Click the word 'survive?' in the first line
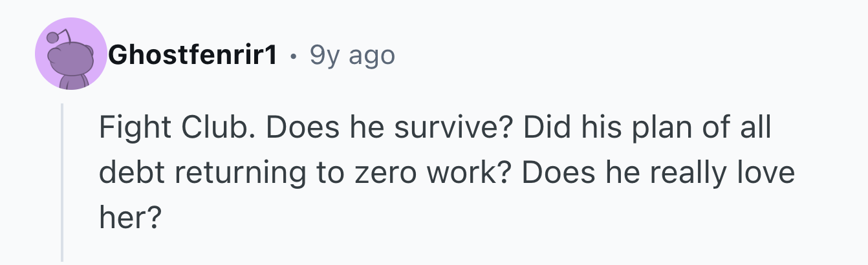868x265 pixels. (455, 128)
